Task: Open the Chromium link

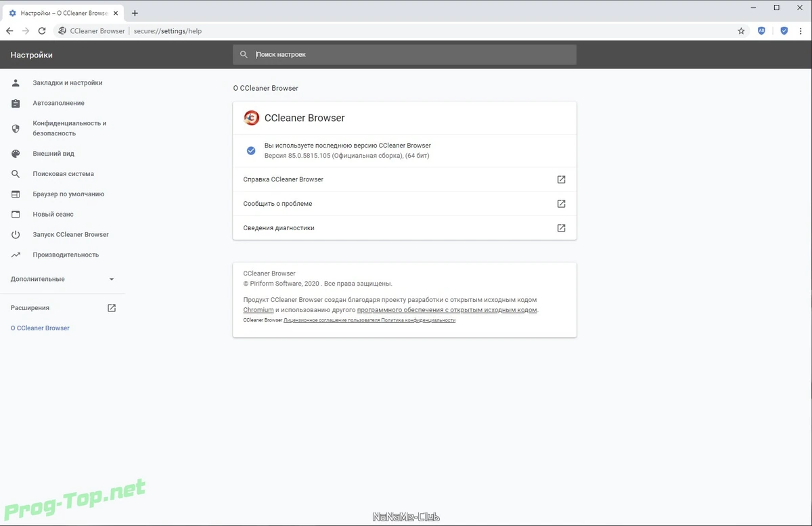Action: (258, 310)
